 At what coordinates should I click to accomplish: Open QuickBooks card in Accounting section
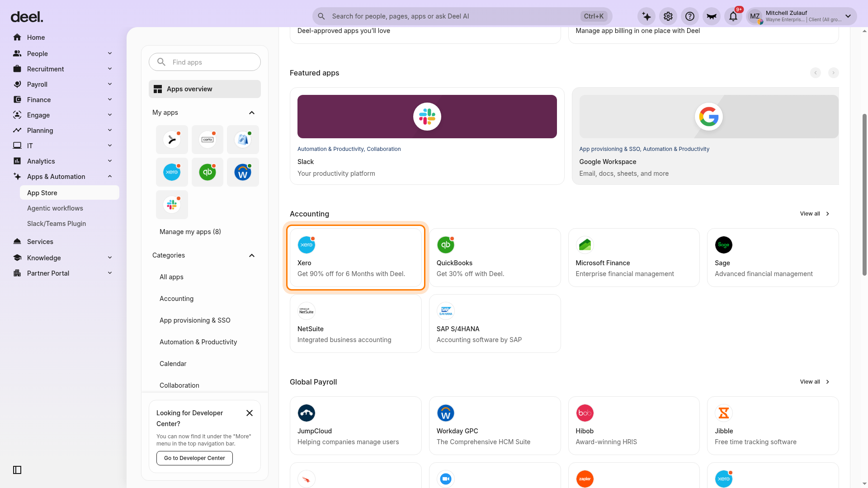pyautogui.click(x=495, y=258)
